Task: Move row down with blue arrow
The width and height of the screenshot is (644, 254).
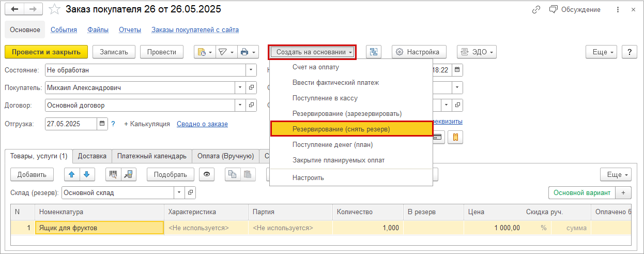Action: 86,174
